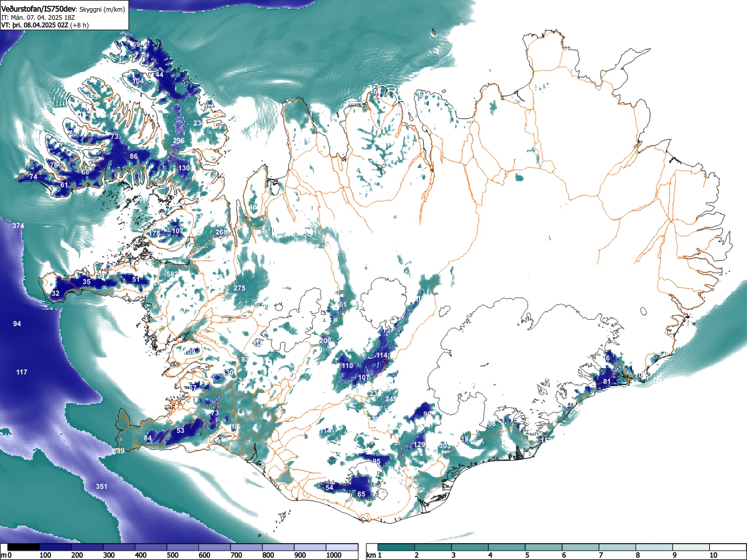Click visibility value 249 in south highlands

391,399
